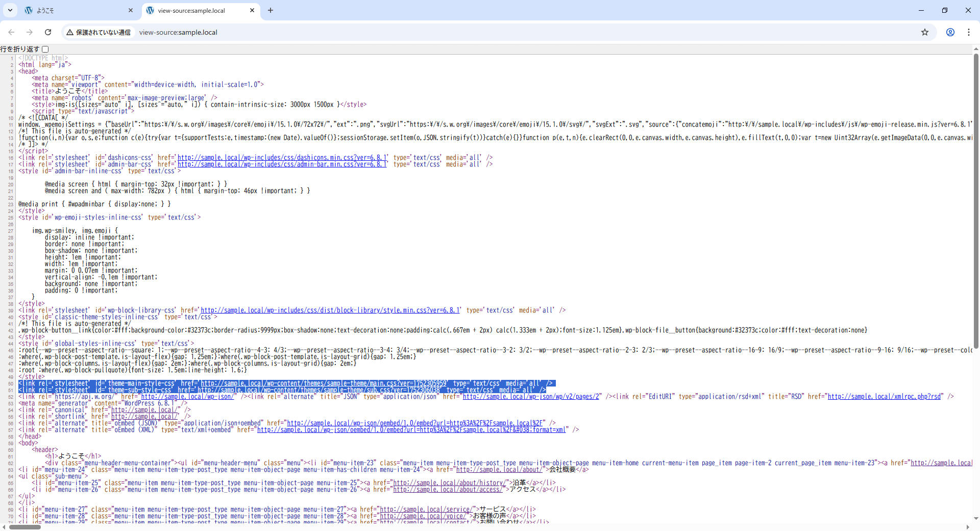Open the about/access/ link
The height and width of the screenshot is (531, 980).
pyautogui.click(x=448, y=490)
